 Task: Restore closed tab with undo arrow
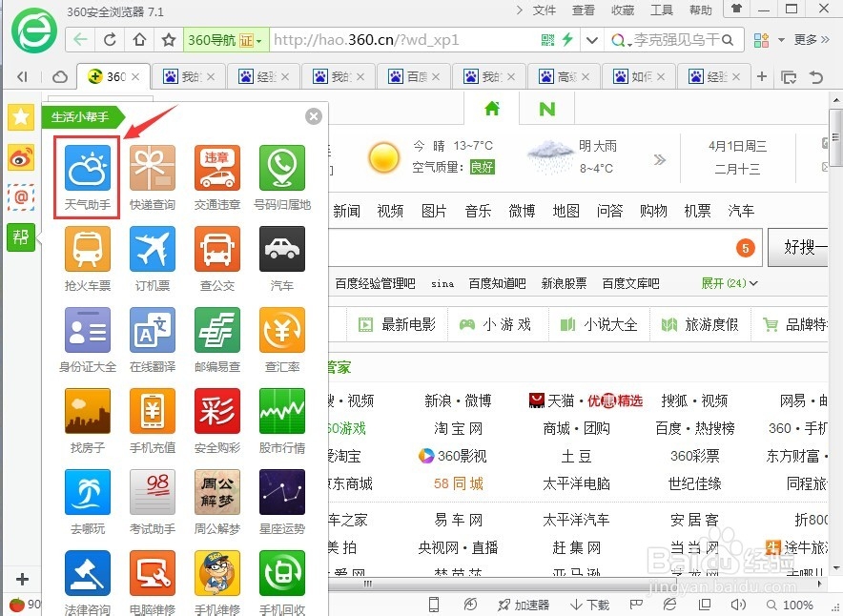point(816,77)
